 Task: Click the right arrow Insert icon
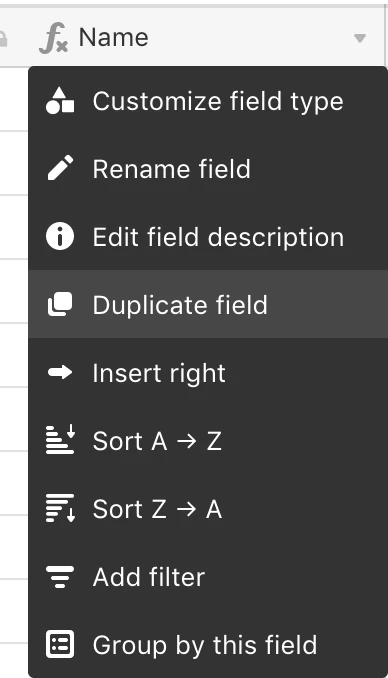click(60, 372)
